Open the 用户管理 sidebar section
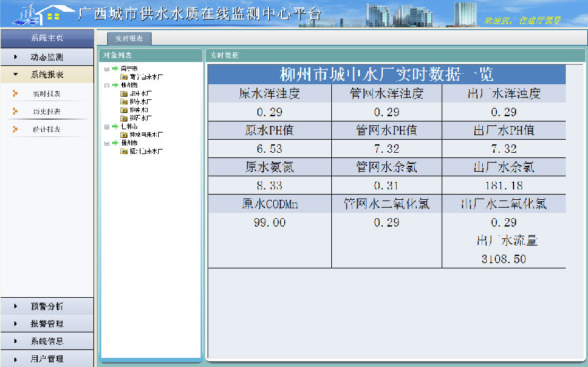The height and width of the screenshot is (367, 588). pos(46,359)
